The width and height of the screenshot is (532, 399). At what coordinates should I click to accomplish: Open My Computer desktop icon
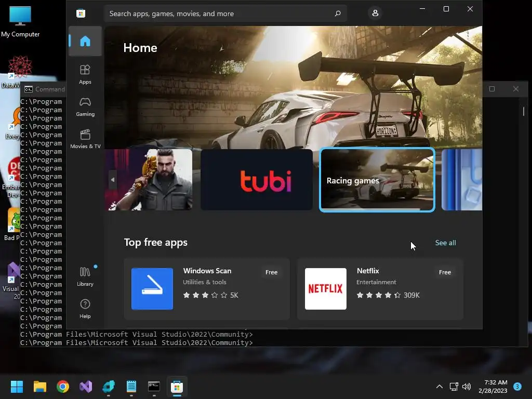click(20, 21)
